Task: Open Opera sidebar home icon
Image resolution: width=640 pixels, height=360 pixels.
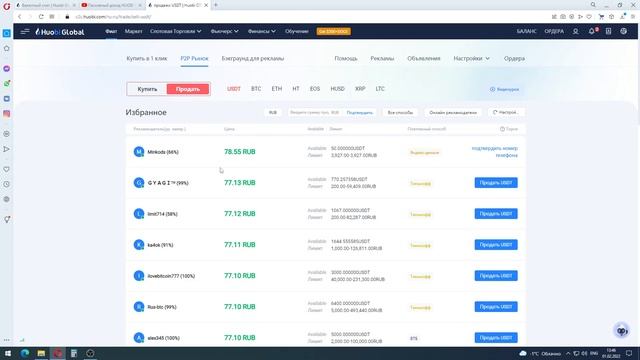Action: pyautogui.click(x=7, y=49)
